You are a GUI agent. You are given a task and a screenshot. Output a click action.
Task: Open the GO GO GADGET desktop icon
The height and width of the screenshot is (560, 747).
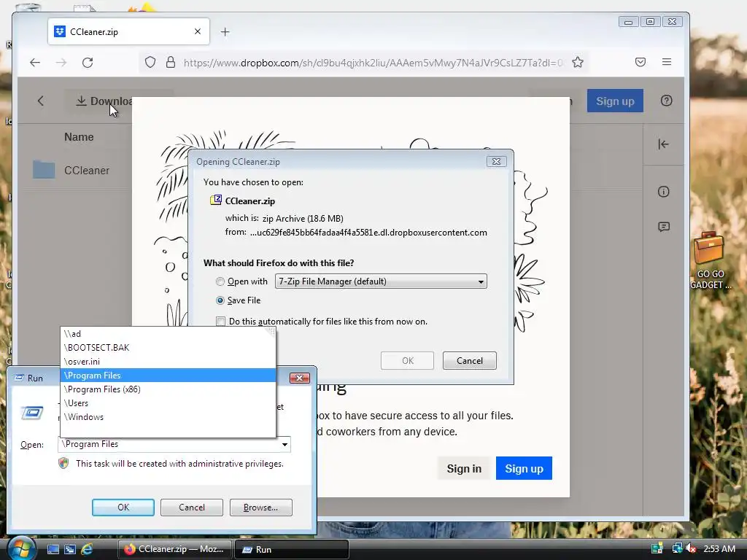(710, 260)
